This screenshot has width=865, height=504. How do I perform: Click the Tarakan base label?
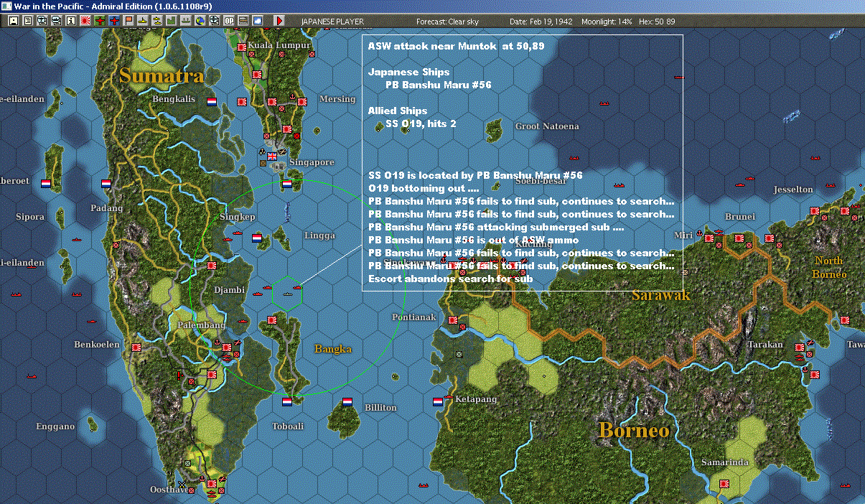coord(765,345)
